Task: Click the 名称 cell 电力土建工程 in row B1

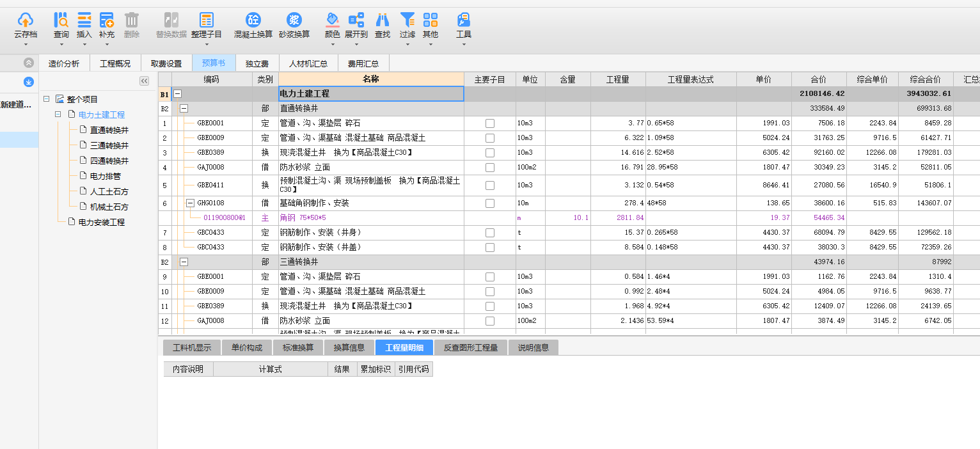Action: pos(371,93)
